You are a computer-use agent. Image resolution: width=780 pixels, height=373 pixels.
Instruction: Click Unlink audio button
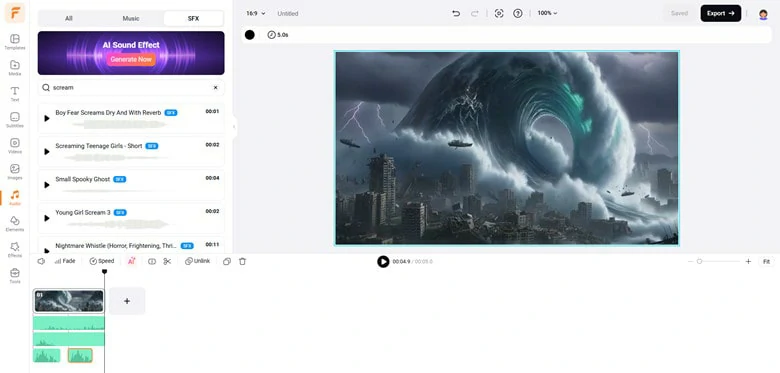point(197,261)
